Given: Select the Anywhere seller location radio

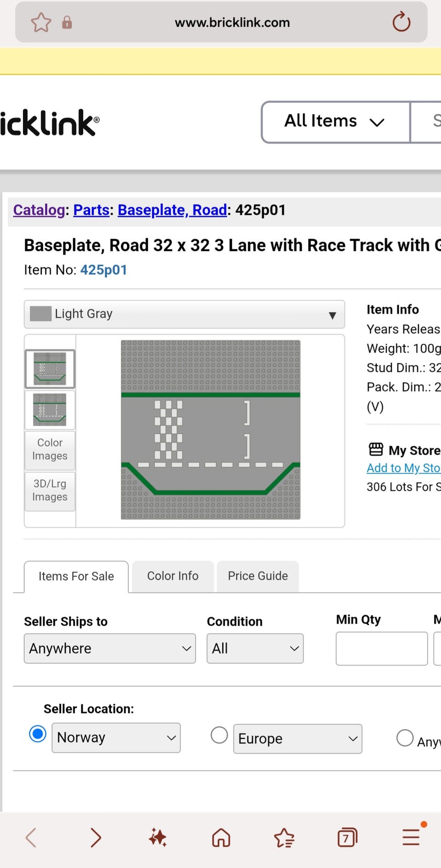Looking at the screenshot, I should pos(405,738).
